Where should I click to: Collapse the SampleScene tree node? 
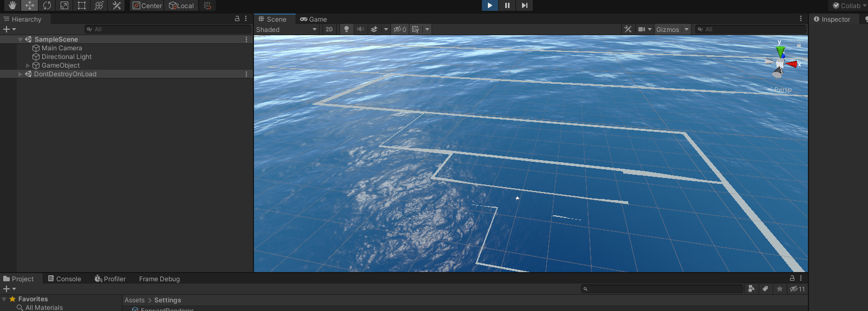(20, 39)
